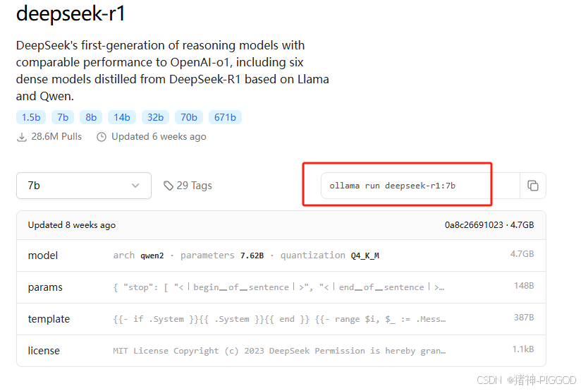The width and height of the screenshot is (588, 391).
Task: Click the MIT License Copyright text
Action: click(279, 351)
